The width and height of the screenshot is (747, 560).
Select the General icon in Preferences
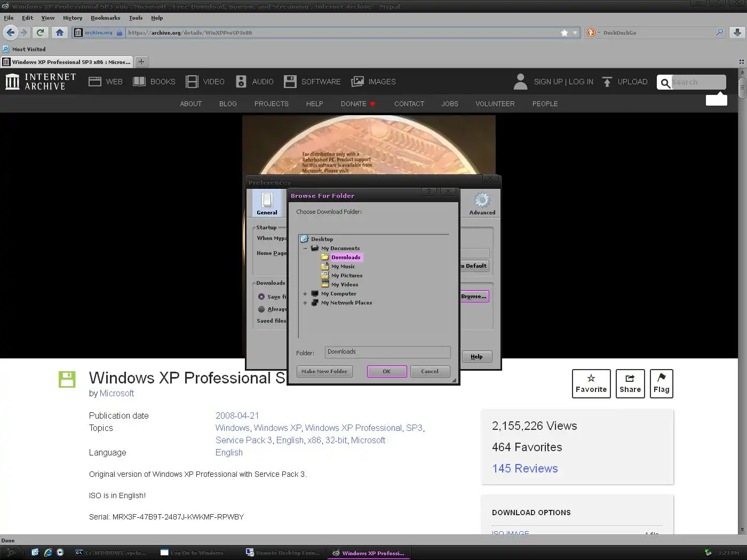coord(267,203)
